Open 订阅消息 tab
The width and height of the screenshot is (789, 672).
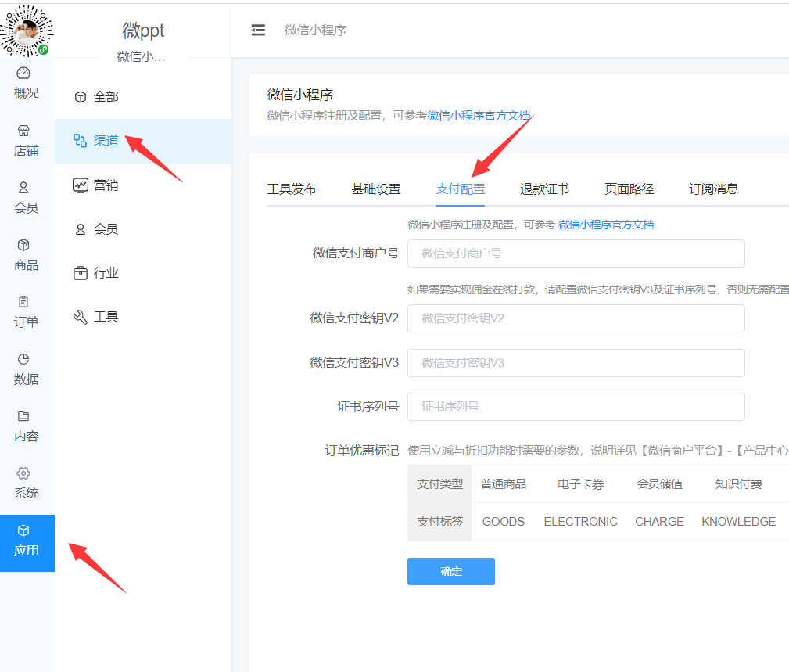(713, 189)
